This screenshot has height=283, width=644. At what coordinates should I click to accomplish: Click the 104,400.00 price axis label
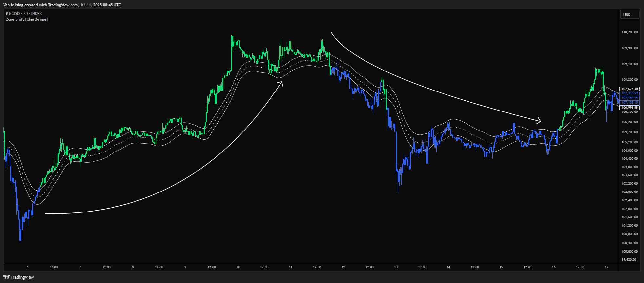[x=630, y=159]
